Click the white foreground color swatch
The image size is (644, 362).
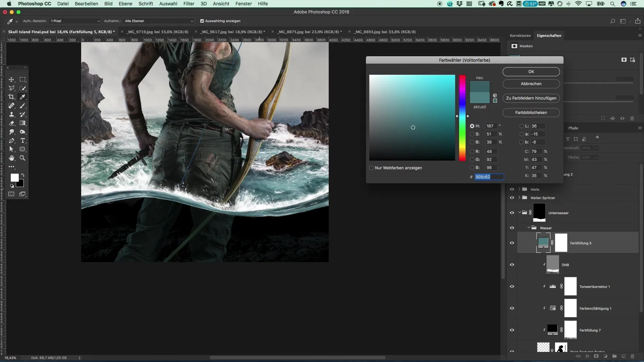14,178
